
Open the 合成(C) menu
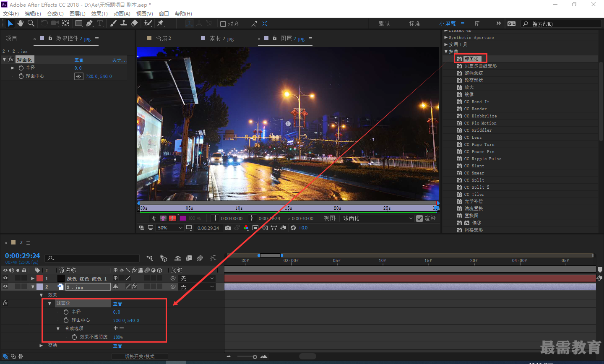point(55,14)
